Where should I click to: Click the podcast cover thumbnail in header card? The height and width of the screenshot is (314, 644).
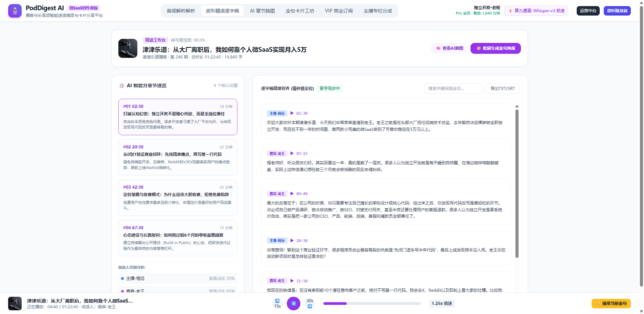click(128, 48)
